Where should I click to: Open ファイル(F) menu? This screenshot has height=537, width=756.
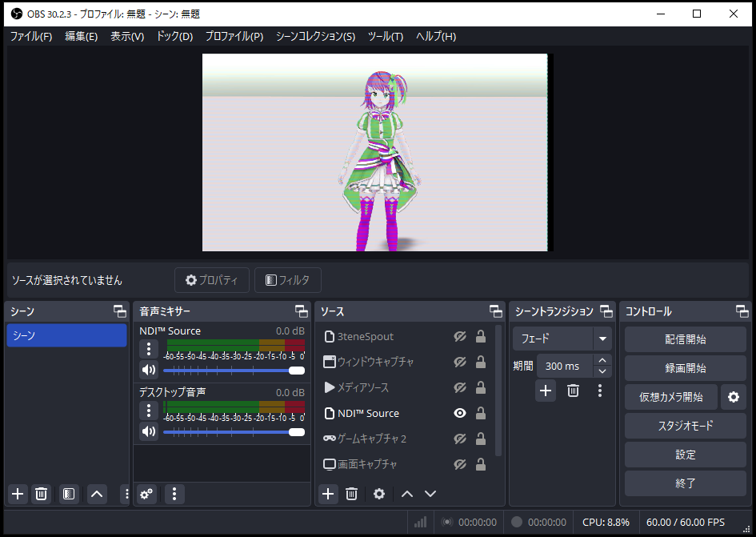pos(31,36)
